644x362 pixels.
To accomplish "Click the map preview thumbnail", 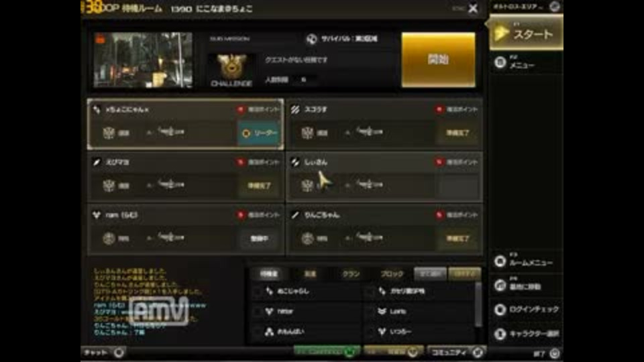I will click(143, 60).
